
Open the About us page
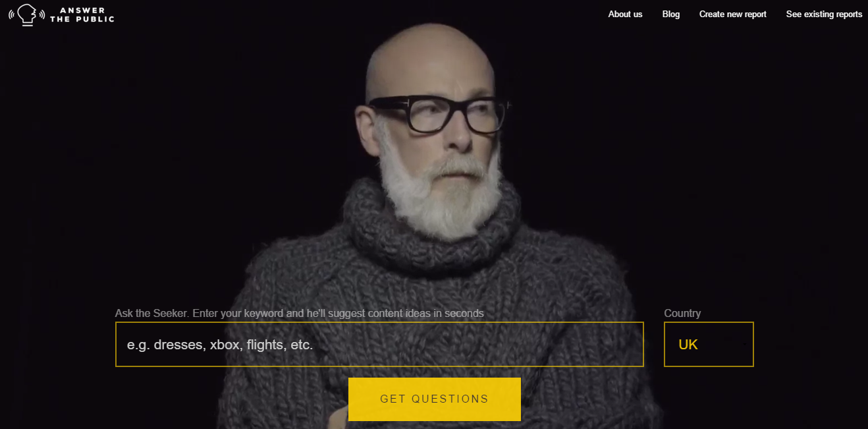pyautogui.click(x=625, y=14)
